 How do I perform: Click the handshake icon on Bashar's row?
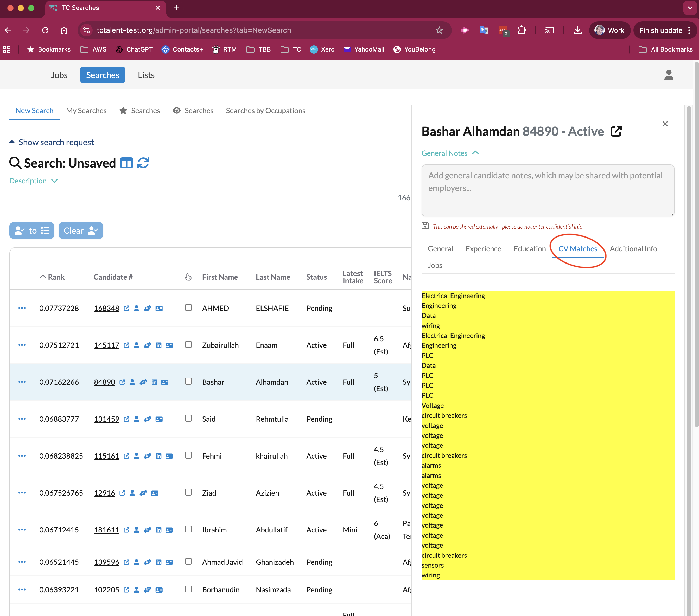tap(143, 382)
